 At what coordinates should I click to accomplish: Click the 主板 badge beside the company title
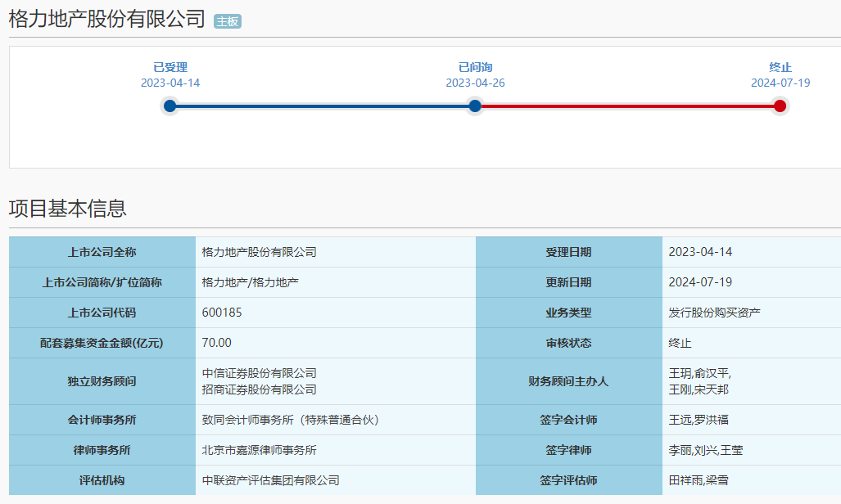[227, 22]
